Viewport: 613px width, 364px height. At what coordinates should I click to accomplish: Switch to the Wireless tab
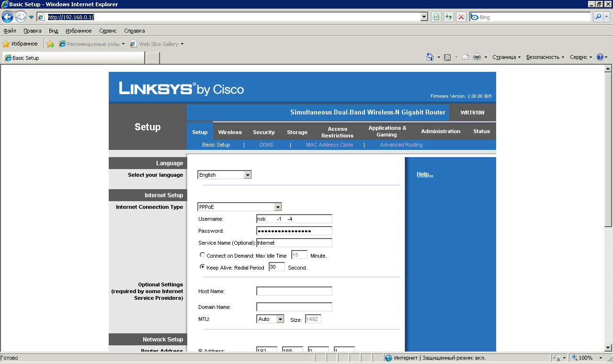coord(230,132)
